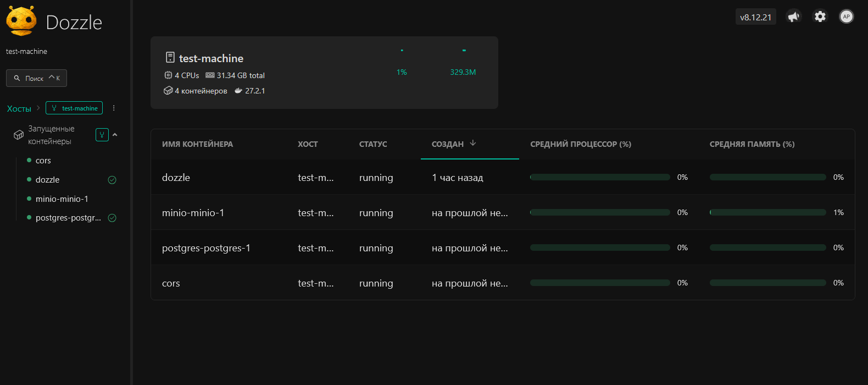The image size is (868, 385).
Task: Click the container cube icon in the sidebar
Action: (19, 135)
